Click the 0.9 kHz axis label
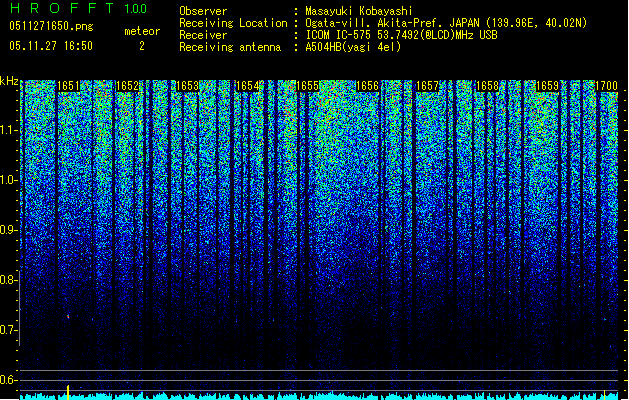 click(x=9, y=230)
